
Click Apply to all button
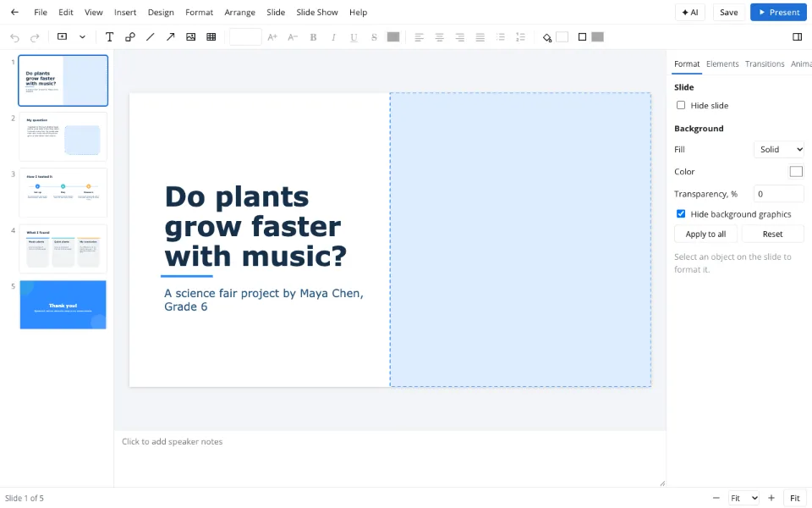pos(705,234)
